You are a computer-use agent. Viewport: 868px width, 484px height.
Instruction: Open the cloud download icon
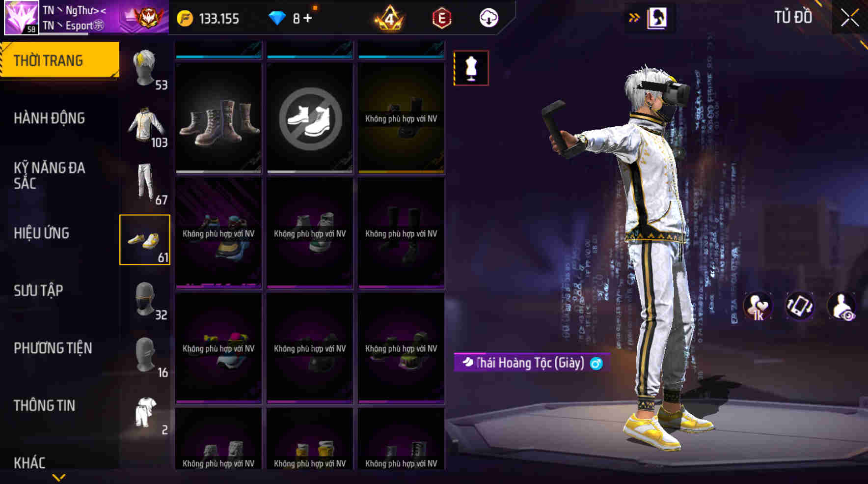coord(488,18)
